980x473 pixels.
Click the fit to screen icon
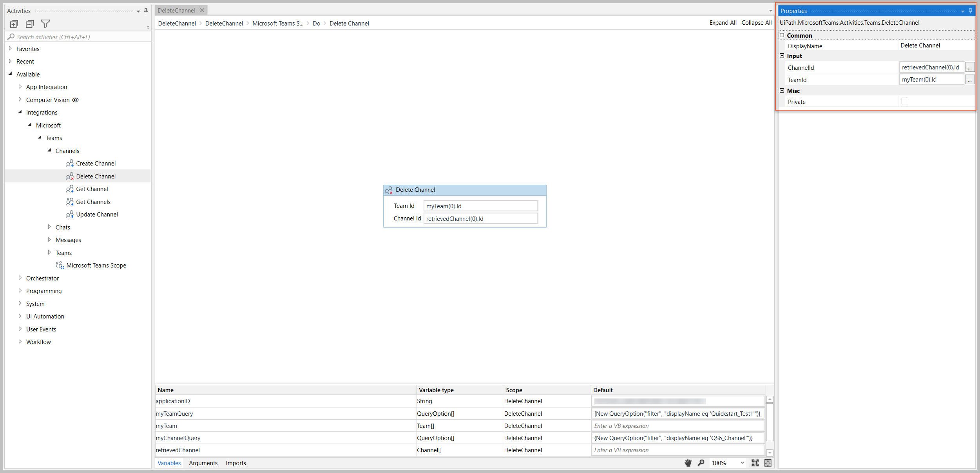pyautogui.click(x=755, y=463)
